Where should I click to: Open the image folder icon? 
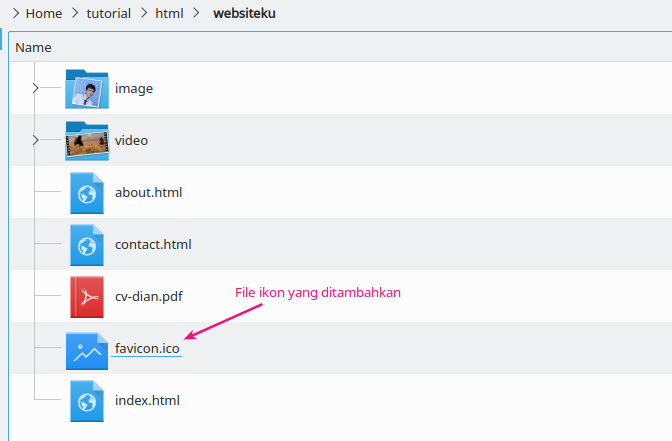coord(87,89)
